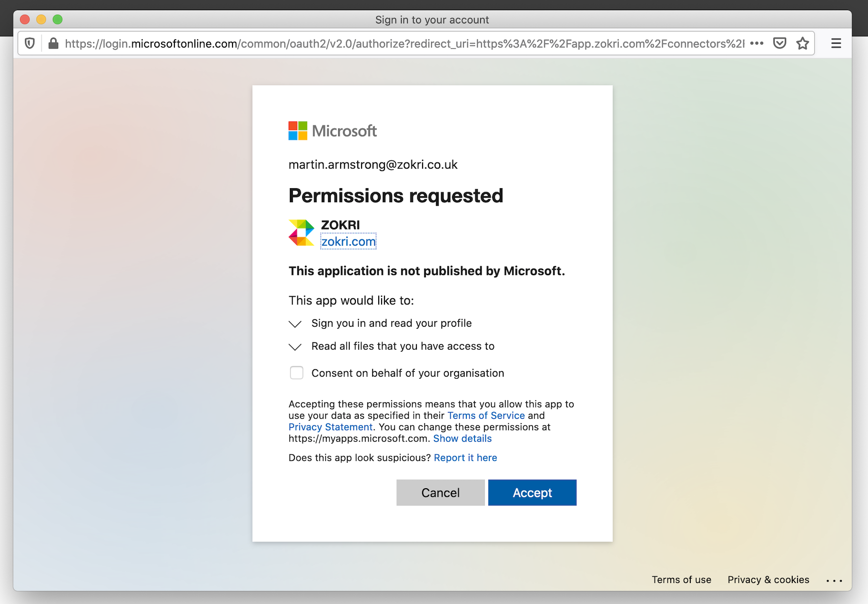
Task: Expand 'Read all files that you have access to'
Action: tap(295, 347)
